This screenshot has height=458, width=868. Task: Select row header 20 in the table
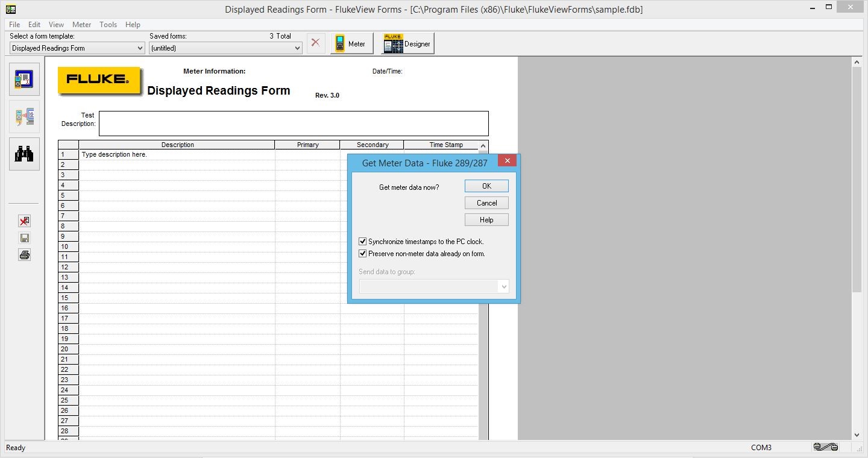pyautogui.click(x=68, y=349)
